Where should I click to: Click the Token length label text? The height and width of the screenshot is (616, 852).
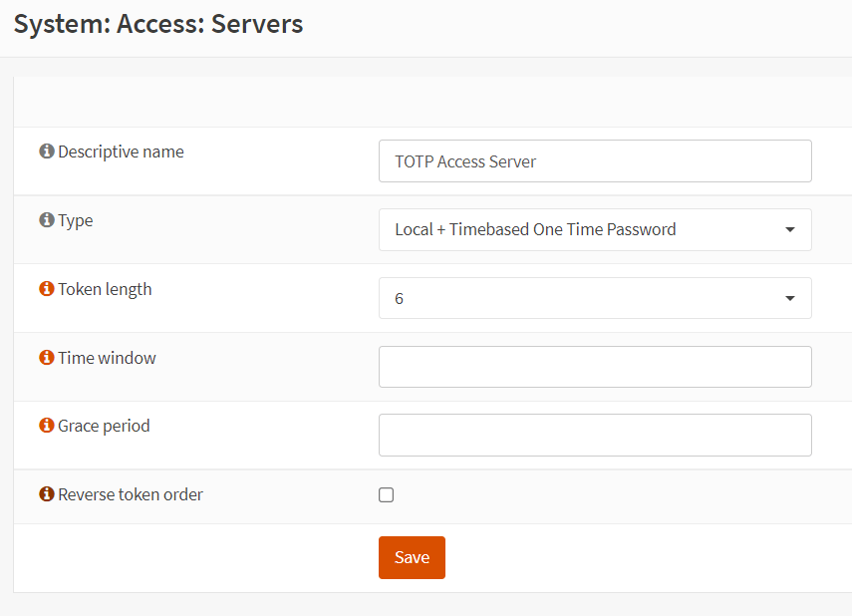[x=105, y=289]
